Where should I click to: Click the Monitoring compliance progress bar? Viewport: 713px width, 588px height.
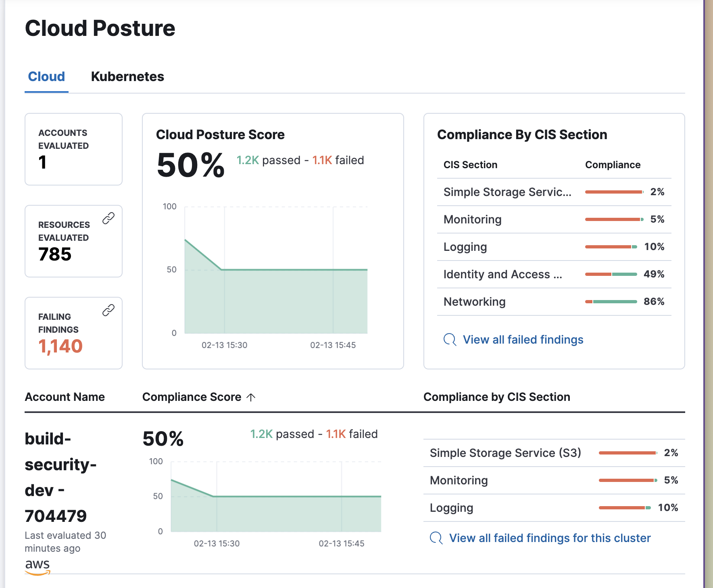613,219
